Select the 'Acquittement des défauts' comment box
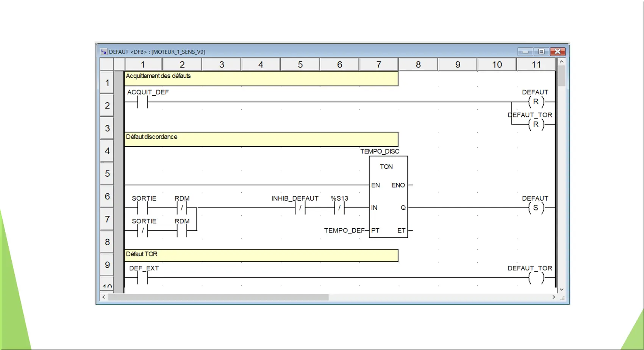The height and width of the screenshot is (350, 644). (261, 78)
